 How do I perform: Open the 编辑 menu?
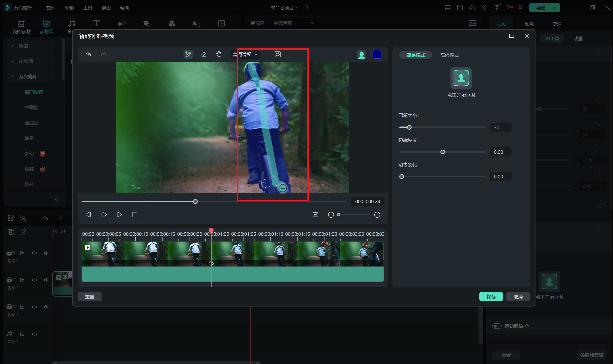[69, 8]
